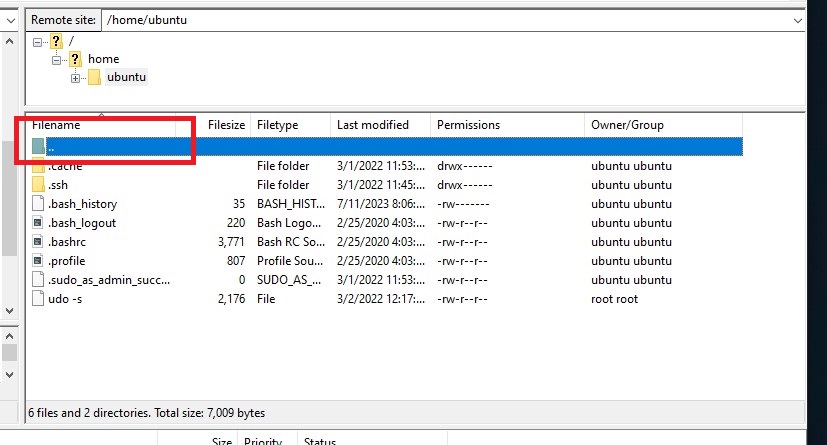Click the .profile file icon
827x445 pixels.
38,261
